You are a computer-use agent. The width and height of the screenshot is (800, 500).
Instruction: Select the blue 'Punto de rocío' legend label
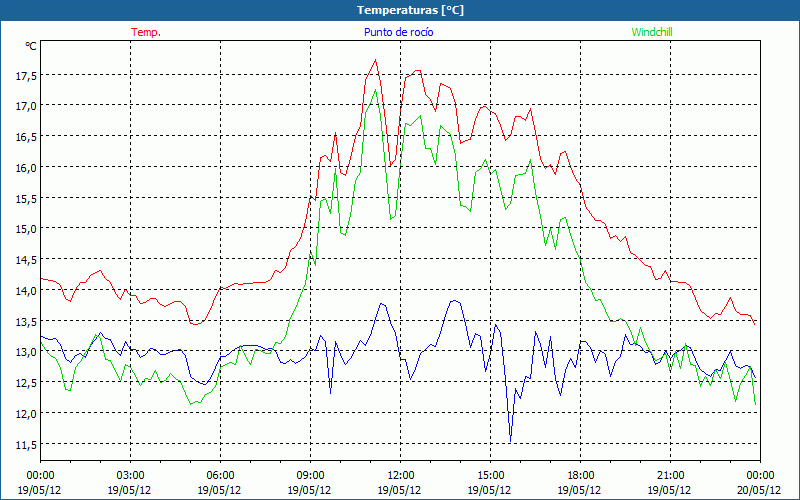coord(398,32)
